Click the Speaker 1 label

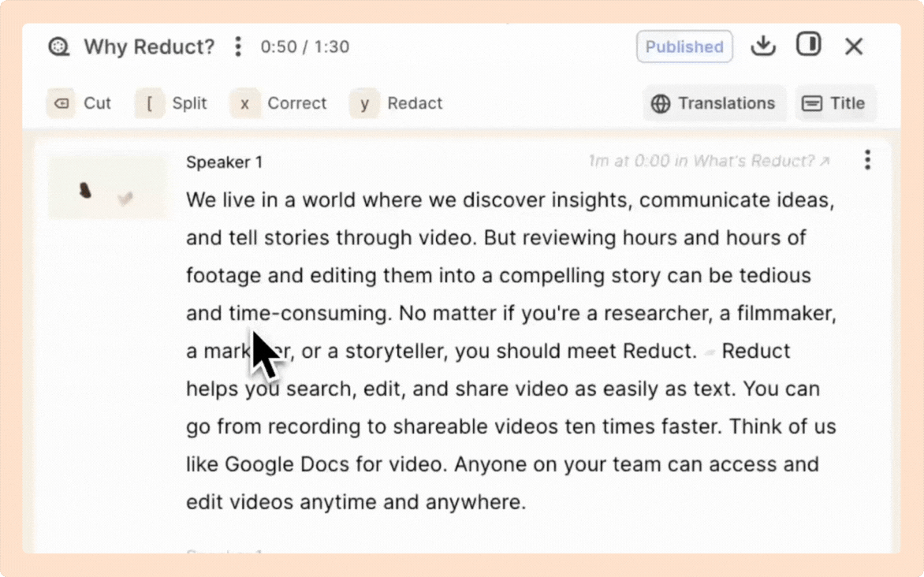224,162
